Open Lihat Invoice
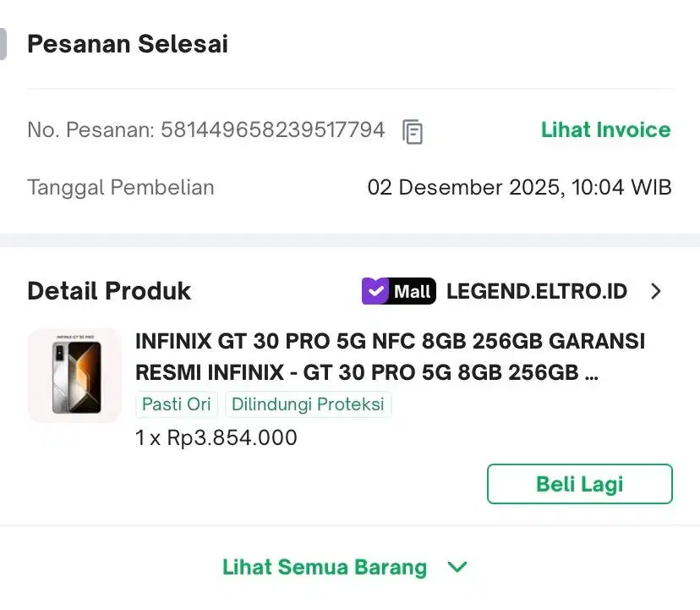 (x=605, y=129)
